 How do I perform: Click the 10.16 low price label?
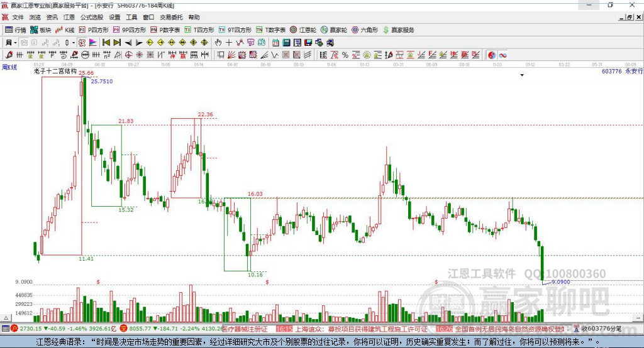coord(255,275)
